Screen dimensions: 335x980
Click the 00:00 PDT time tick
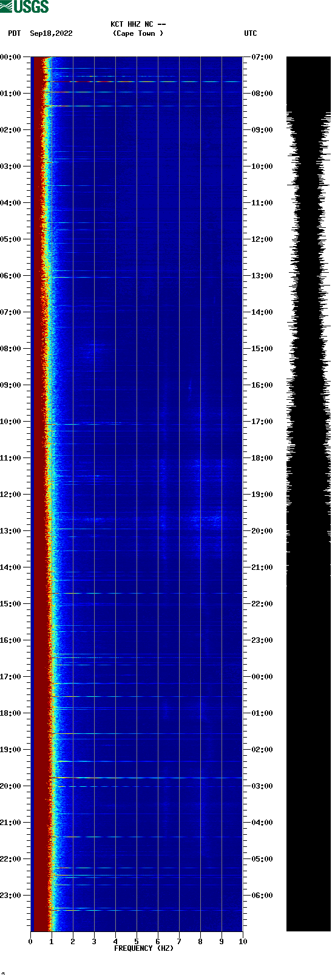(x=10, y=57)
